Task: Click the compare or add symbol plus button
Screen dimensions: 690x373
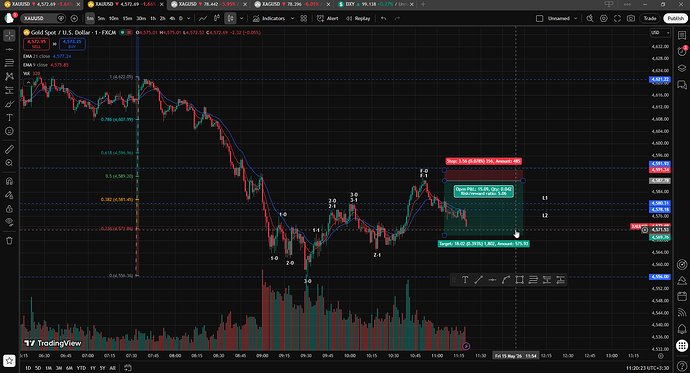Action: coord(74,18)
